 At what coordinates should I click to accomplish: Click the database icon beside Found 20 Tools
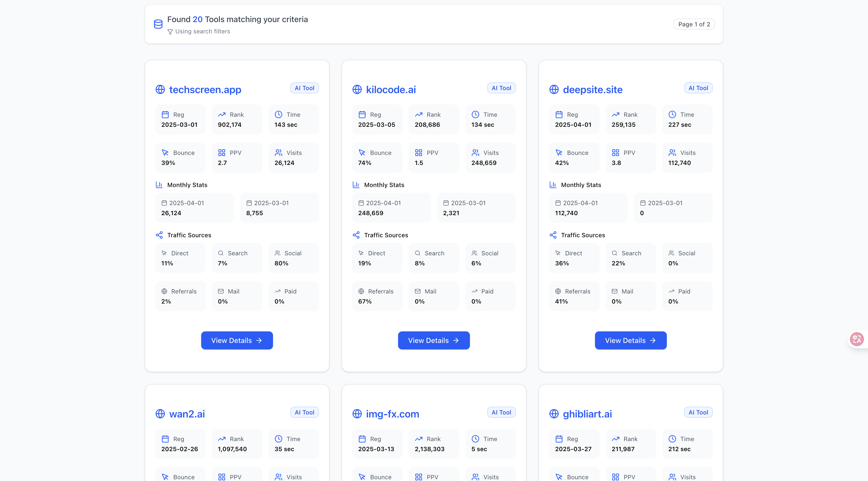[x=158, y=24]
